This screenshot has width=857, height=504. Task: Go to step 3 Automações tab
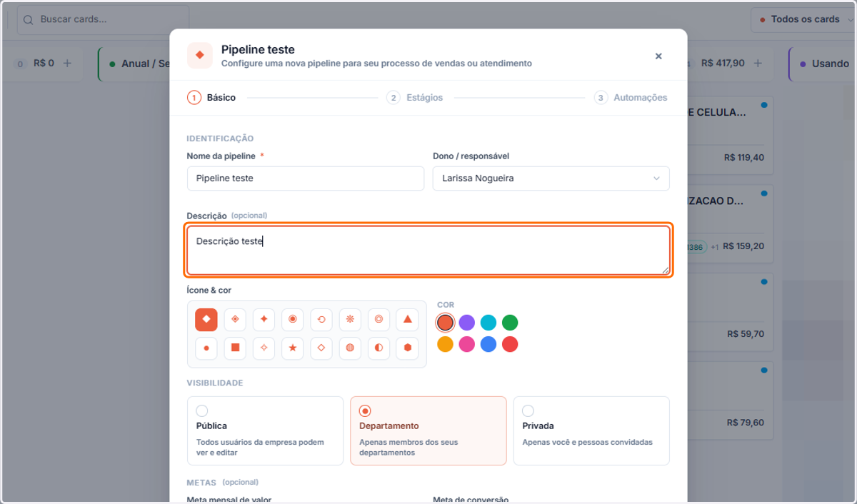[631, 98]
